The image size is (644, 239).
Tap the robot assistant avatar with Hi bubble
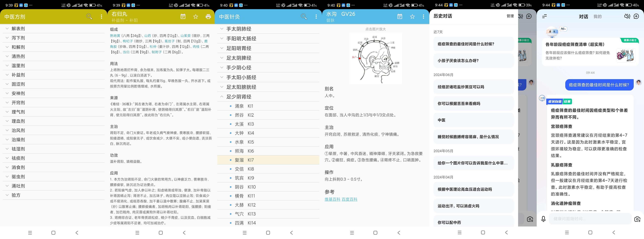(x=552, y=32)
